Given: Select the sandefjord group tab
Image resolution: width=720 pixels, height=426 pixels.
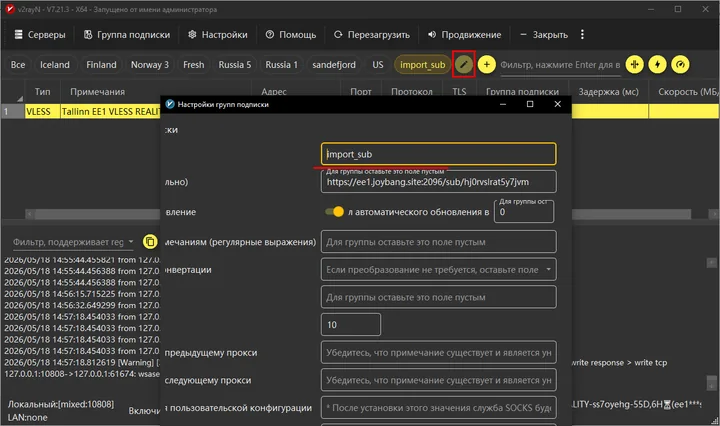Looking at the screenshot, I should [x=334, y=65].
